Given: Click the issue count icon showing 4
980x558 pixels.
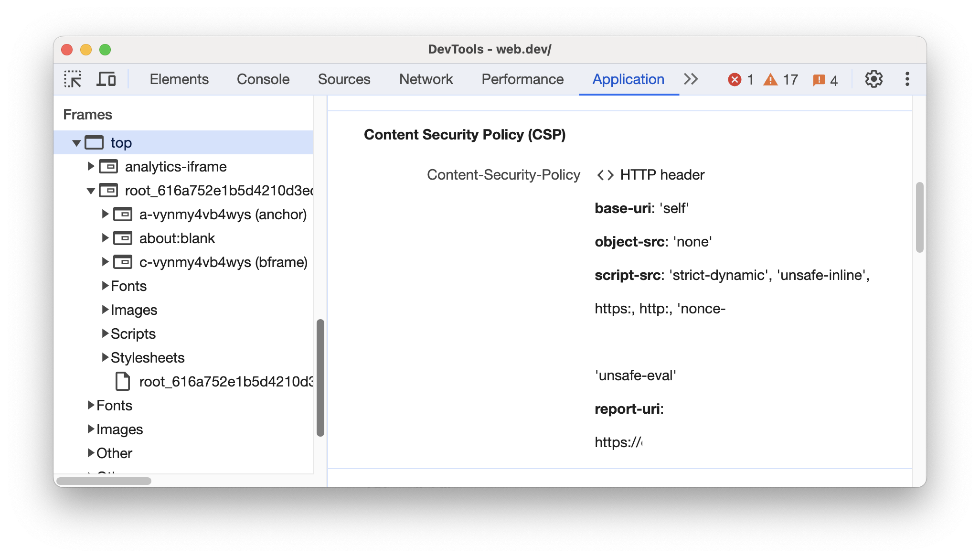Looking at the screenshot, I should [829, 79].
